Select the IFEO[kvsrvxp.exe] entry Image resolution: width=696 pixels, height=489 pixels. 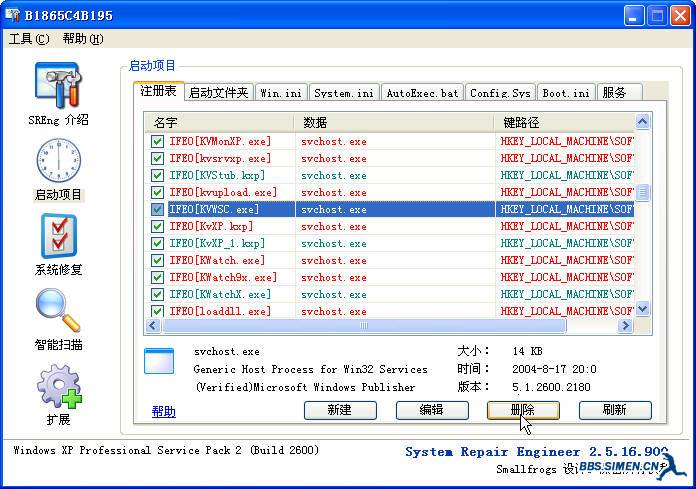click(x=220, y=158)
